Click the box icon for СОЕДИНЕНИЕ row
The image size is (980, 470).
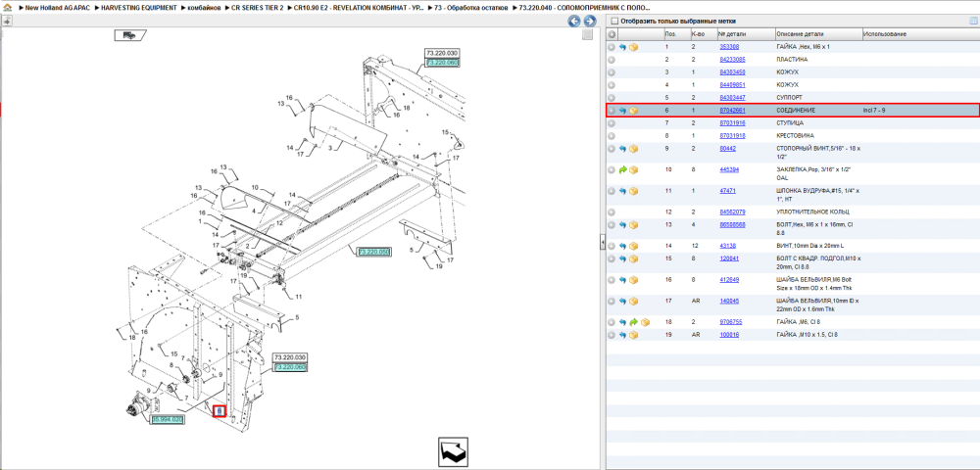point(633,111)
